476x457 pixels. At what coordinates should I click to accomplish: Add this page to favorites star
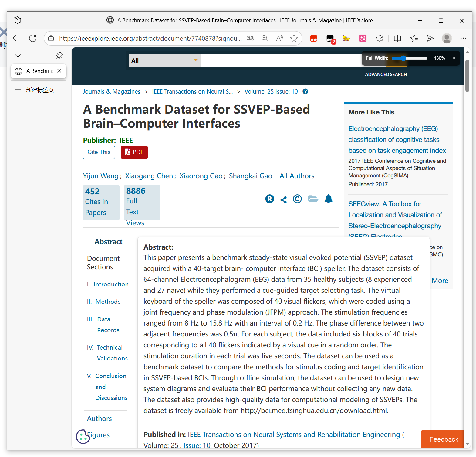click(x=294, y=38)
